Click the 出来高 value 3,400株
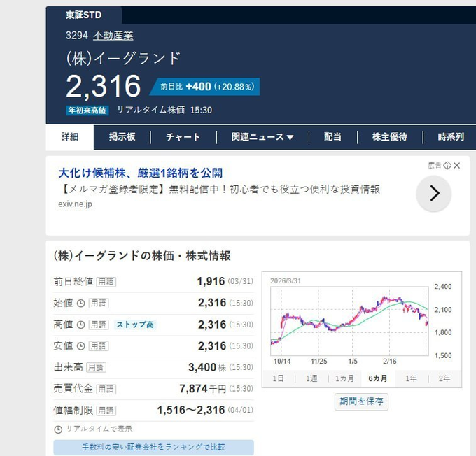The width and height of the screenshot is (476, 456). click(207, 367)
